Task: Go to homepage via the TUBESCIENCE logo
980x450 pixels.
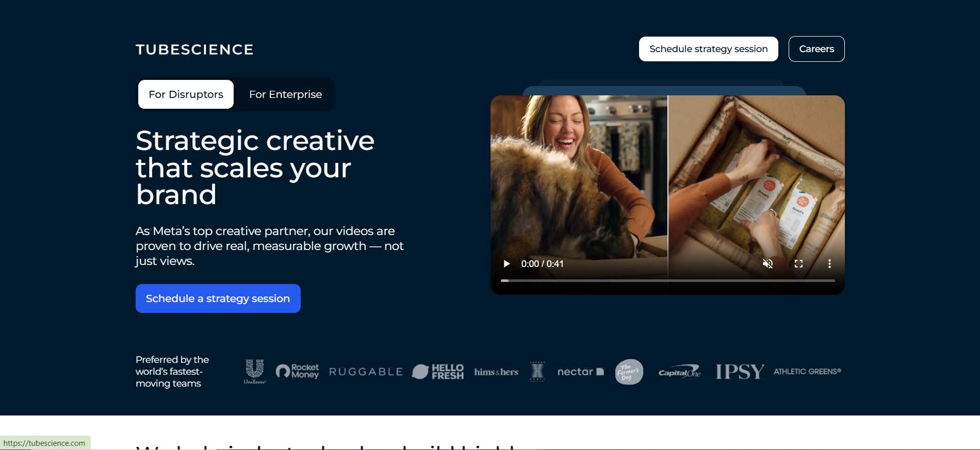Action: [194, 49]
